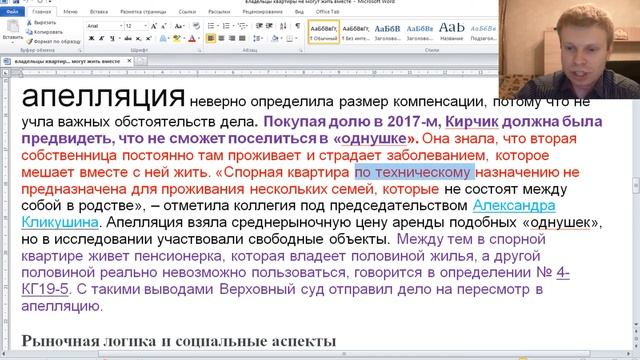640x360 pixels.
Task: Open the font name Arial dropdown
Action: [x=121, y=26]
